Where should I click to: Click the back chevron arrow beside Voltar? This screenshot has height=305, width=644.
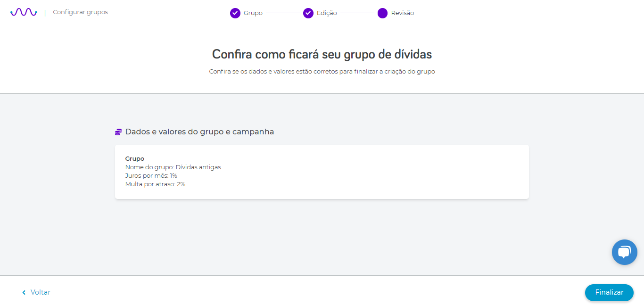click(x=24, y=293)
